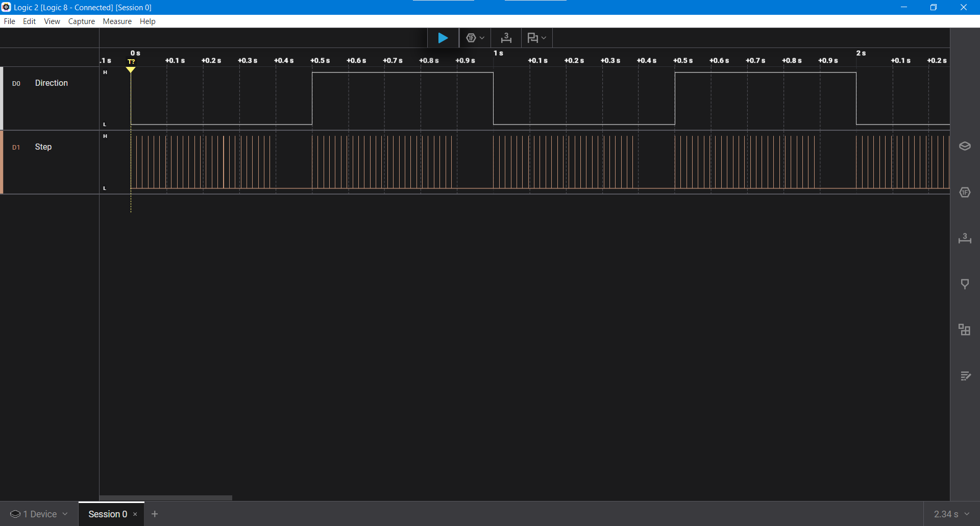Viewport: 980px width, 526px height.
Task: Restore down the Logic 2 window
Action: [x=934, y=7]
